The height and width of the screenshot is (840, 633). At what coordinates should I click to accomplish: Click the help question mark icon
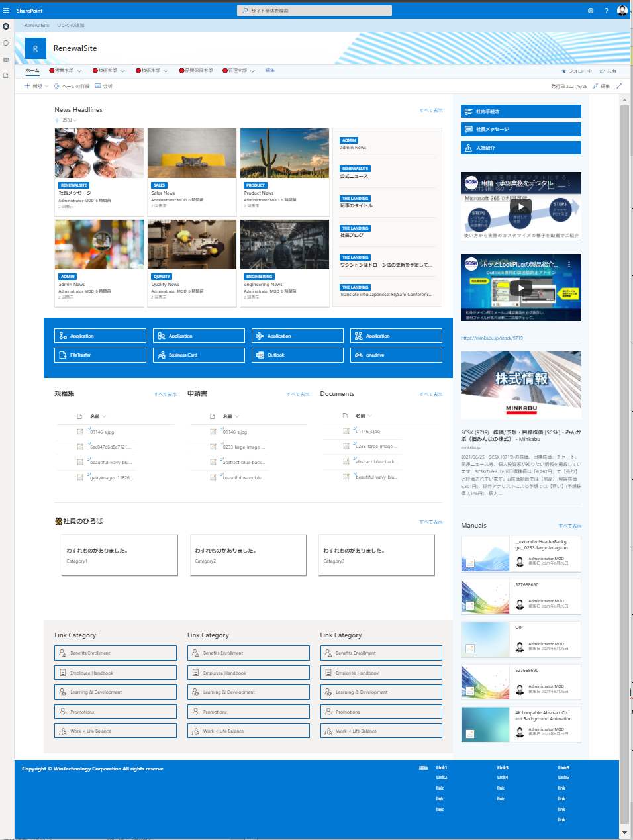[606, 11]
